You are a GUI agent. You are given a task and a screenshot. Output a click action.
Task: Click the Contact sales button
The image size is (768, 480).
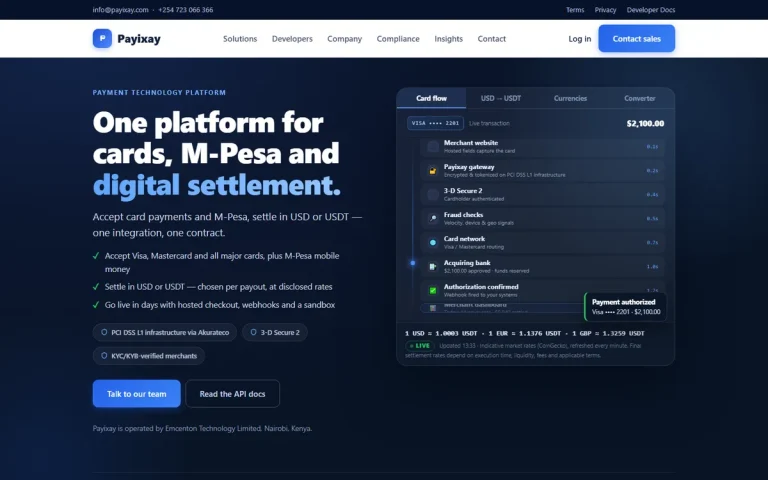(636, 38)
